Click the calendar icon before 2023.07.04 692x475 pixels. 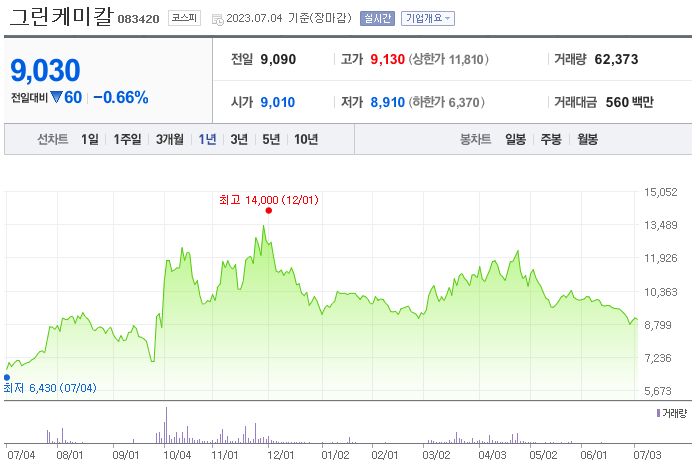(x=218, y=19)
